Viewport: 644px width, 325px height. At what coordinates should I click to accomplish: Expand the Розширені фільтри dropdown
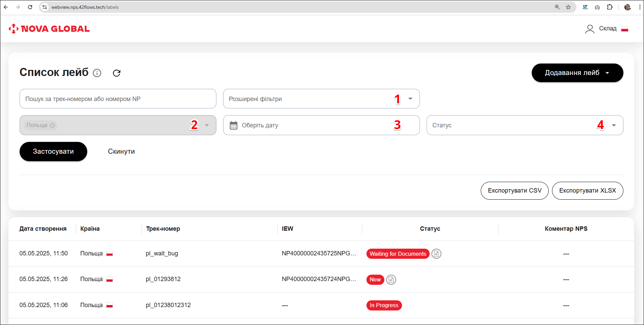pos(410,99)
